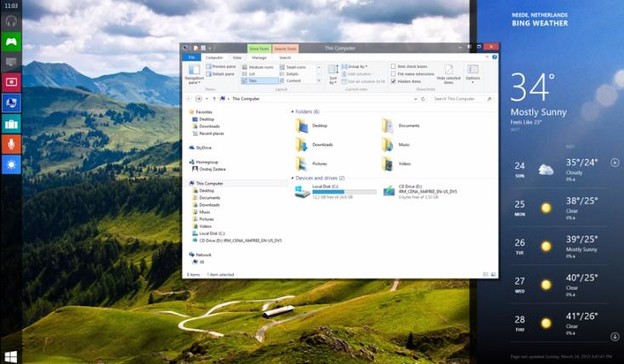Viewport: 624px width, 364px height.
Task: Click the Forward navigation arrow
Action: [x=199, y=99]
